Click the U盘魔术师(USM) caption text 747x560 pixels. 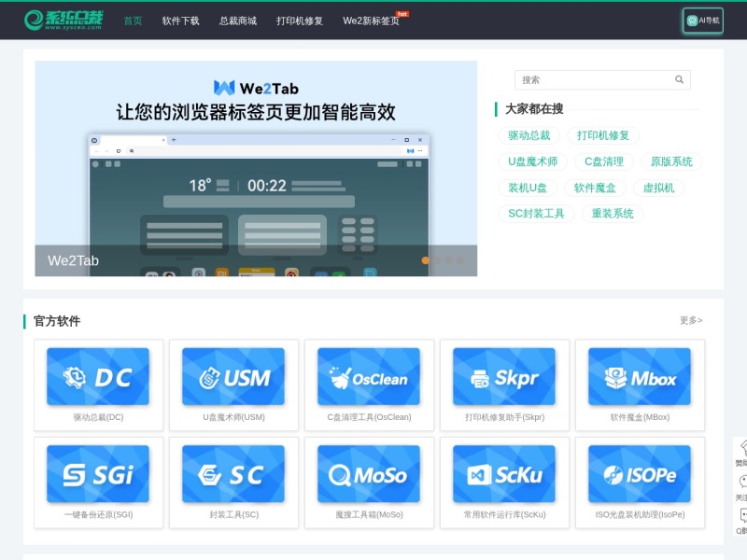[233, 417]
